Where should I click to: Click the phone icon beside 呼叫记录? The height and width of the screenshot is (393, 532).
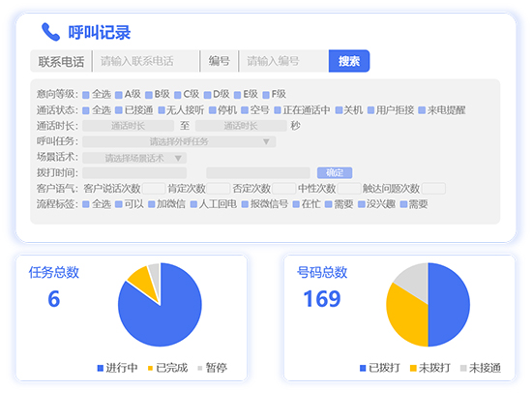pyautogui.click(x=50, y=32)
